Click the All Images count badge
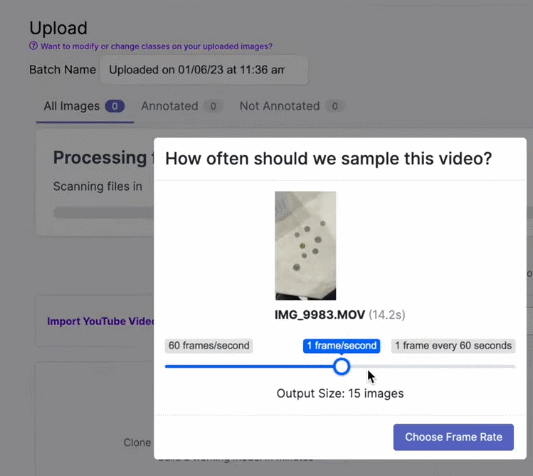Image resolution: width=533 pixels, height=476 pixels. (x=115, y=106)
